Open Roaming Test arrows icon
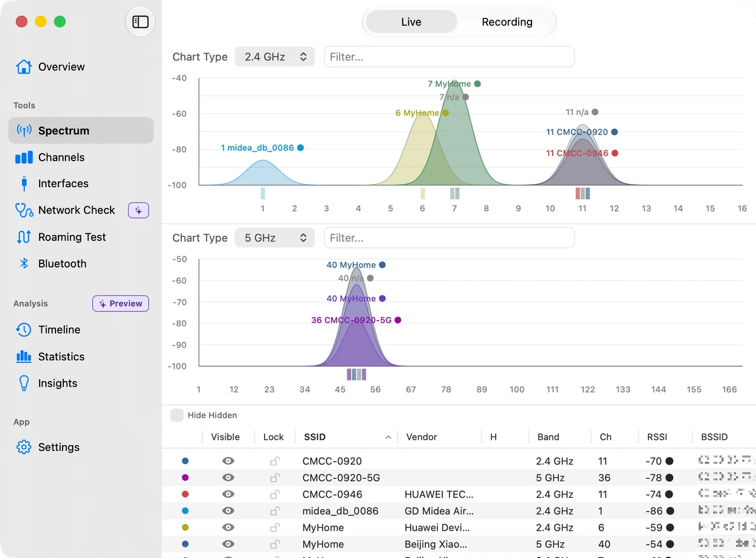 [x=24, y=237]
